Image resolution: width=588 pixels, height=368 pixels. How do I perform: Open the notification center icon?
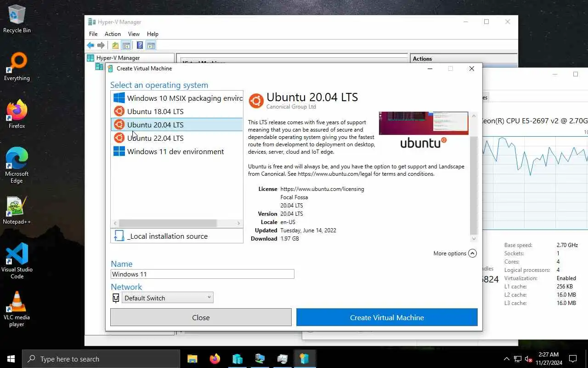pyautogui.click(x=573, y=359)
